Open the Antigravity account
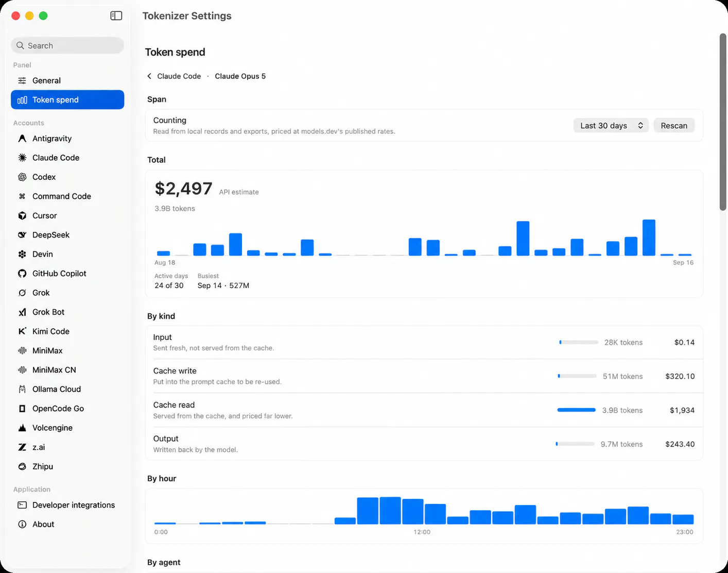The width and height of the screenshot is (728, 573). pos(67,139)
